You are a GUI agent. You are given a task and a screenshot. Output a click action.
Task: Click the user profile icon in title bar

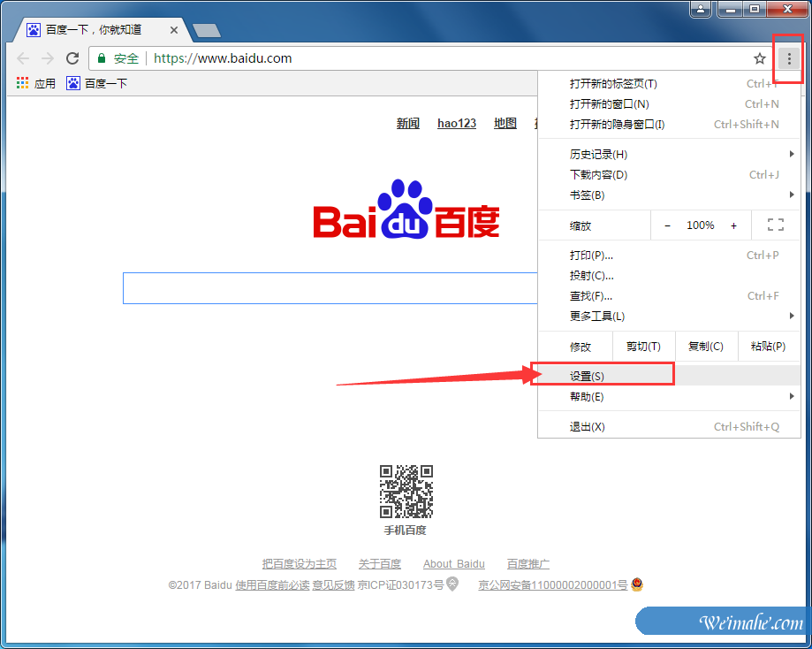coord(702,9)
